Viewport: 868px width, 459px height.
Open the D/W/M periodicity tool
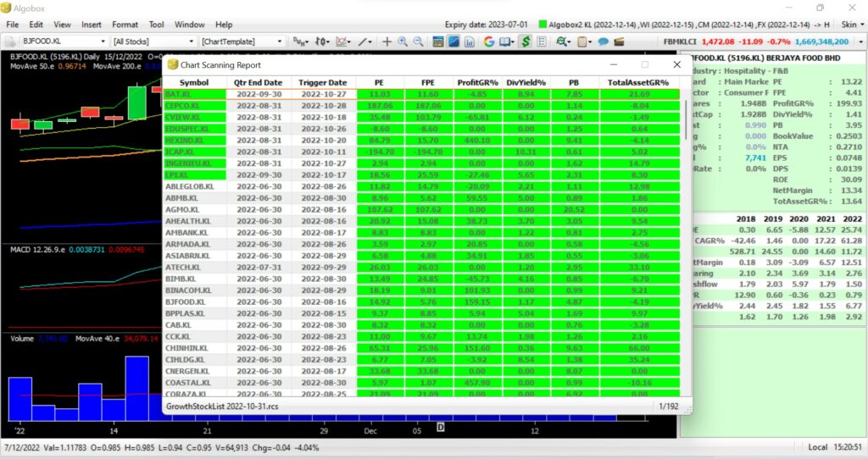pyautogui.click(x=300, y=41)
